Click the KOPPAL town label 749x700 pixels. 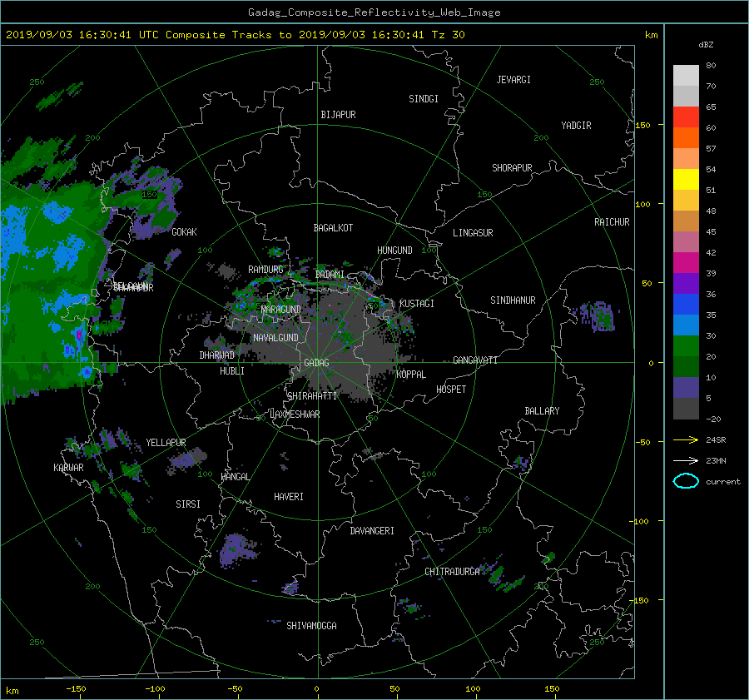(x=411, y=375)
